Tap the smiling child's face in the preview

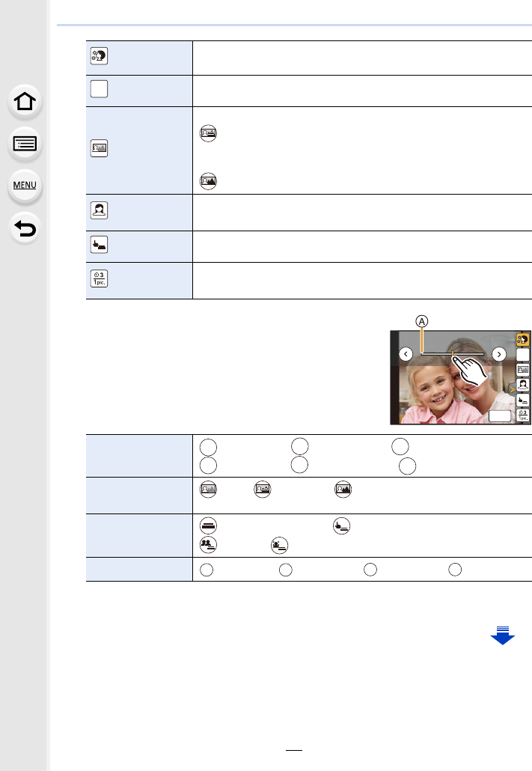pyautogui.click(x=433, y=394)
